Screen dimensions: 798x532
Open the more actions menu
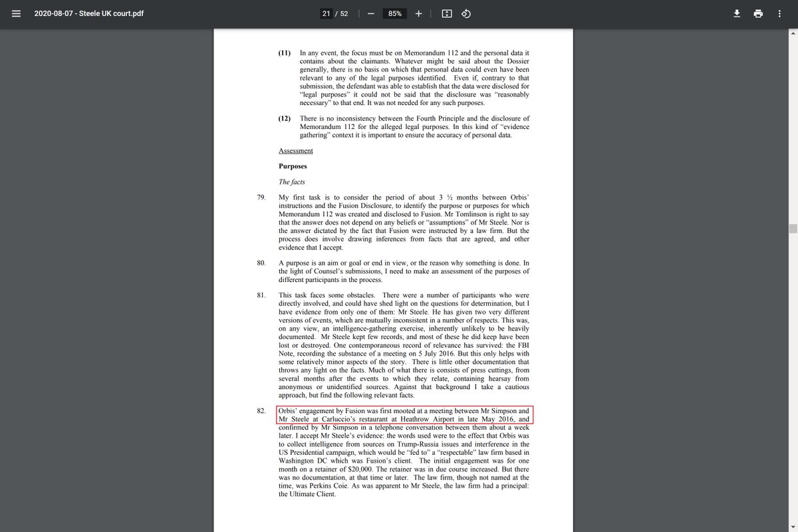pyautogui.click(x=779, y=13)
